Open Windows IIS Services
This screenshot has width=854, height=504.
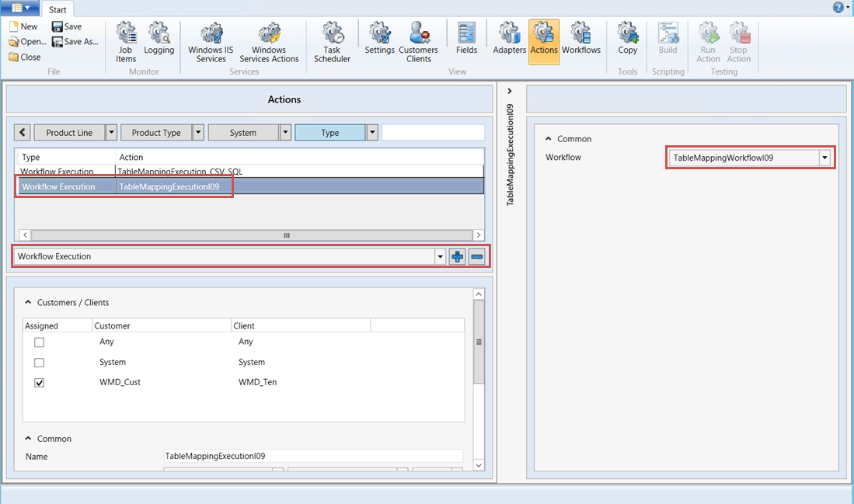coord(210,40)
